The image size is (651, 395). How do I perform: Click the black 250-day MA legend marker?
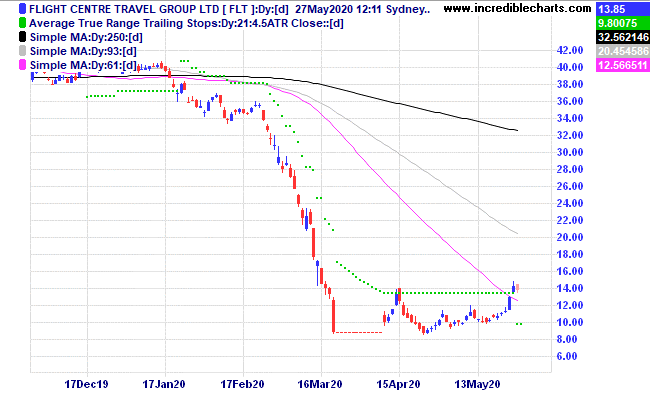pyautogui.click(x=22, y=37)
